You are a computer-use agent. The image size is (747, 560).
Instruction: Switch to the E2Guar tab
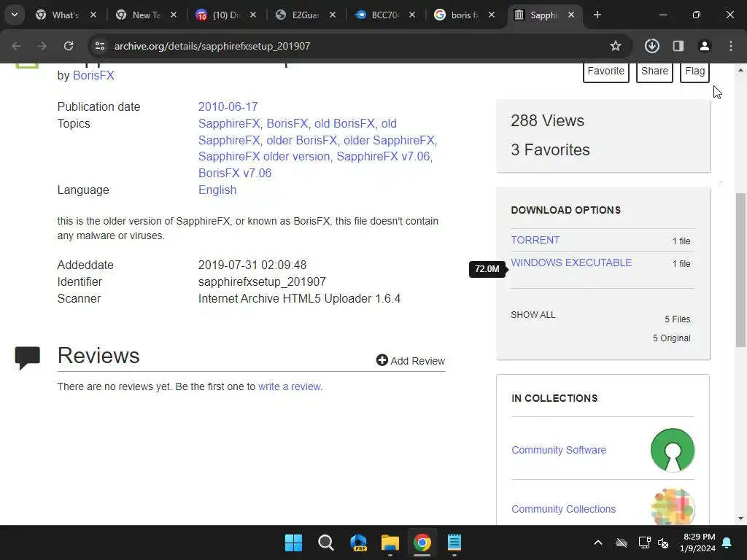click(x=306, y=15)
